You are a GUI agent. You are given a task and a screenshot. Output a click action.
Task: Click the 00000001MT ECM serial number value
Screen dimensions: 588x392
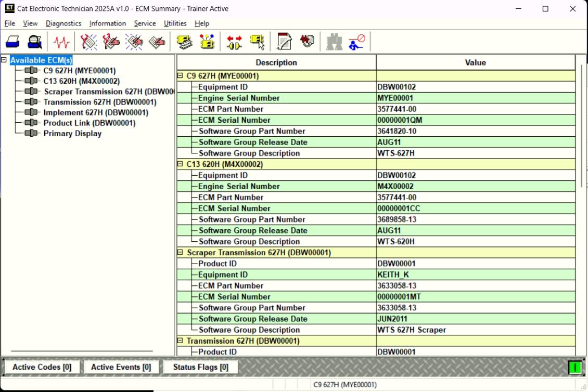coord(399,297)
